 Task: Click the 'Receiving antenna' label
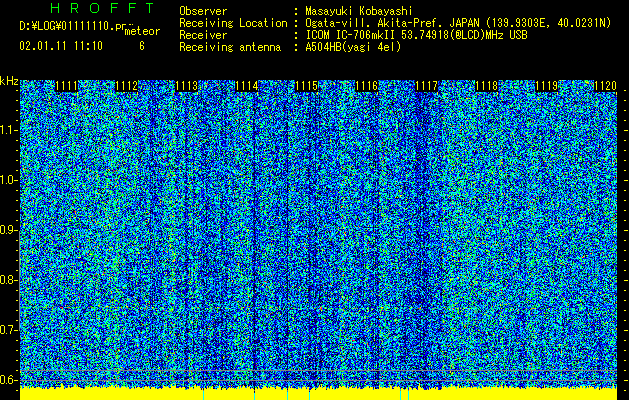(230, 47)
